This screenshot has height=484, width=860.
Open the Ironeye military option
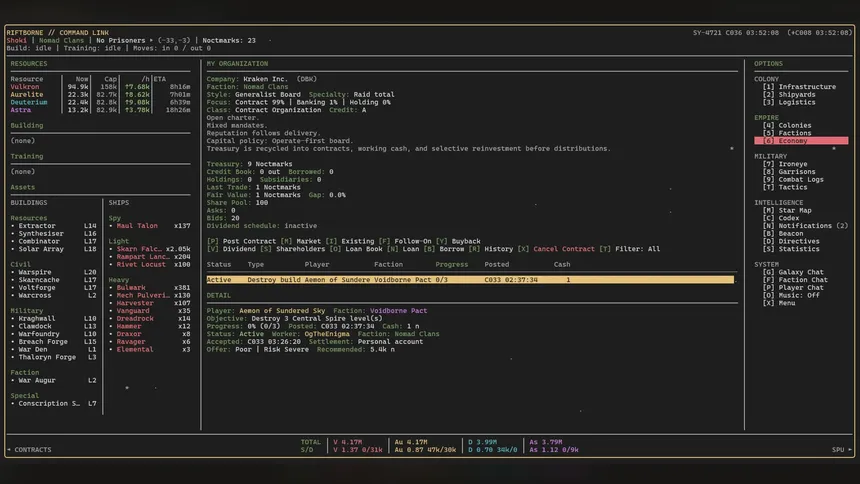point(784,164)
